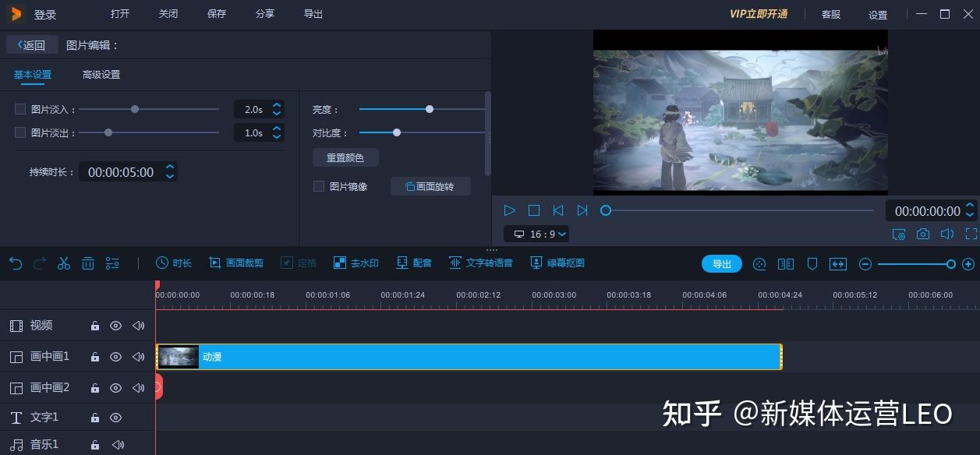Switch to 高级设置 tab
The height and width of the screenshot is (455, 980).
tap(101, 75)
